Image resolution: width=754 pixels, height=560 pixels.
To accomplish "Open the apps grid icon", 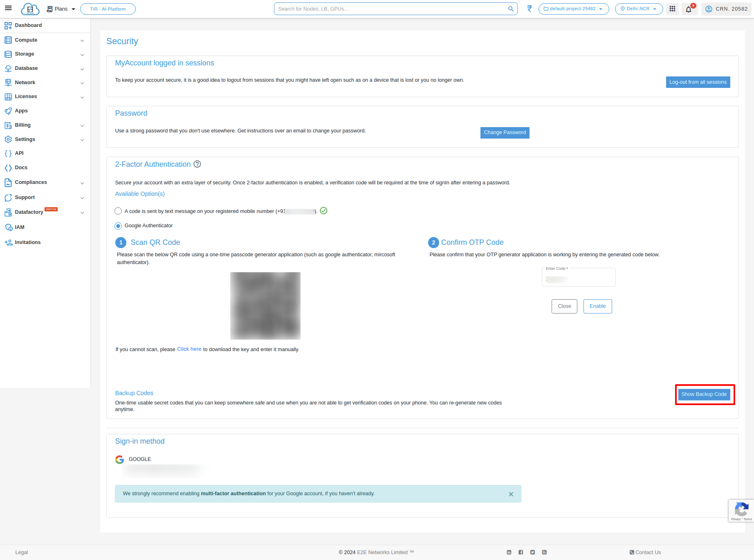I will 672,9.
